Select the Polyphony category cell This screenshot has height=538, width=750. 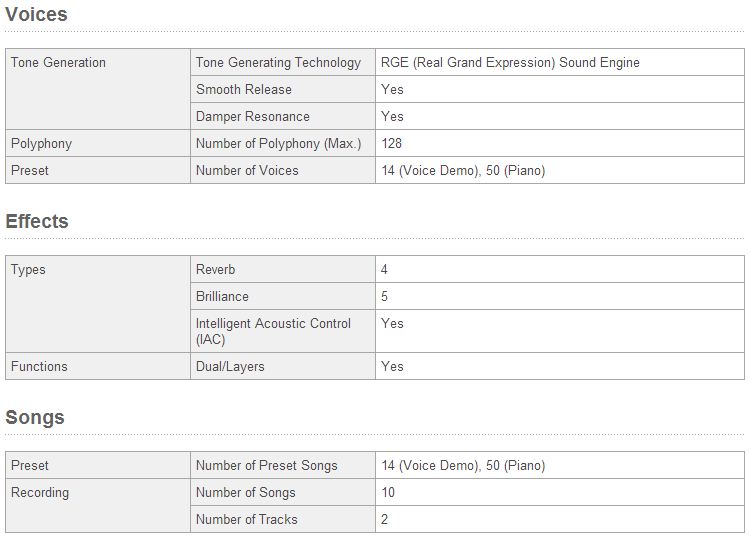click(x=98, y=143)
